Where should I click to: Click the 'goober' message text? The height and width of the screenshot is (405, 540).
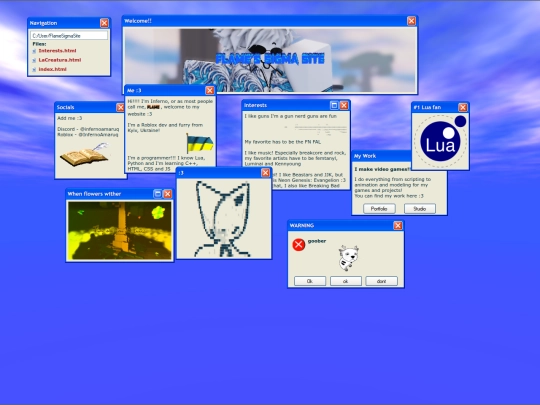[317, 241]
